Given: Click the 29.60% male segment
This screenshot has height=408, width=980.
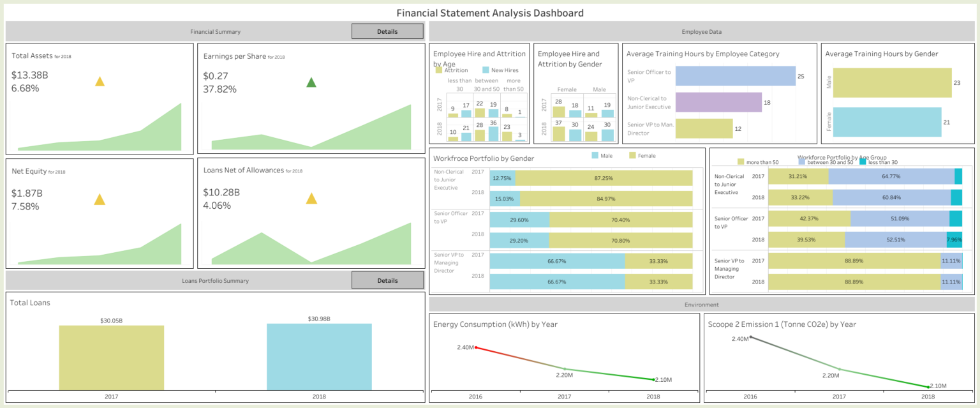Looking at the screenshot, I should point(520,220).
